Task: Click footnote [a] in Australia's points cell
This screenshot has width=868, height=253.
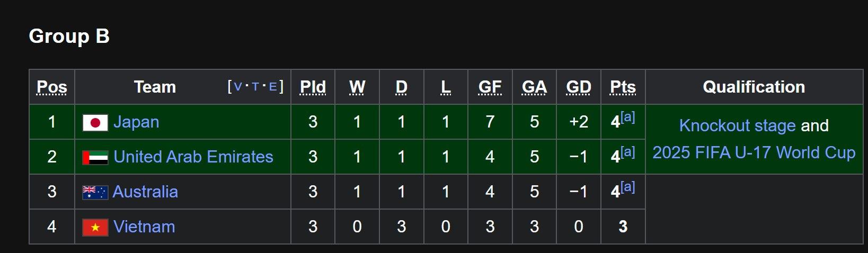Action: pos(628,187)
